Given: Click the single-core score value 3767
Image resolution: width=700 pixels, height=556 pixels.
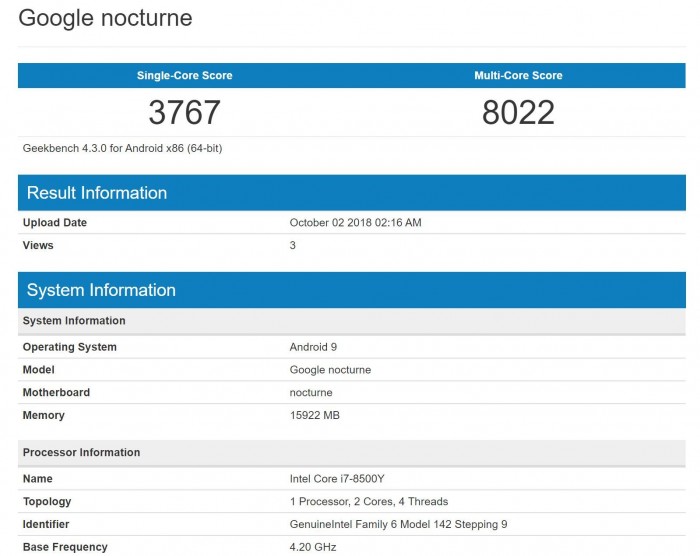Looking at the screenshot, I should point(184,112).
